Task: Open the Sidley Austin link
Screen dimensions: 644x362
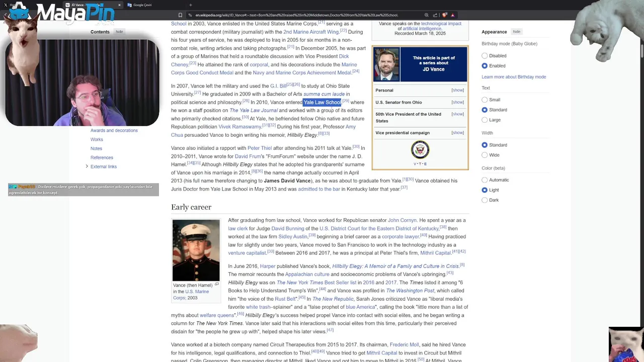Action: (x=293, y=237)
